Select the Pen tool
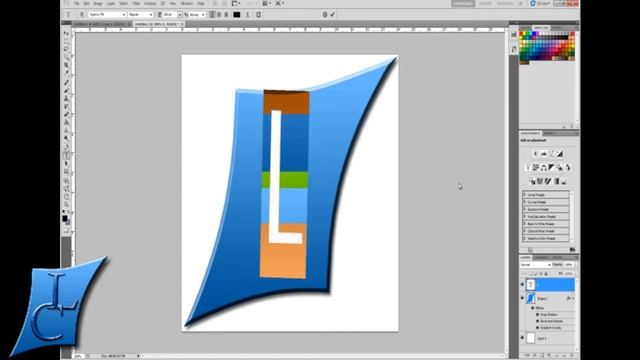Image resolution: width=640 pixels, height=360 pixels. [x=67, y=146]
